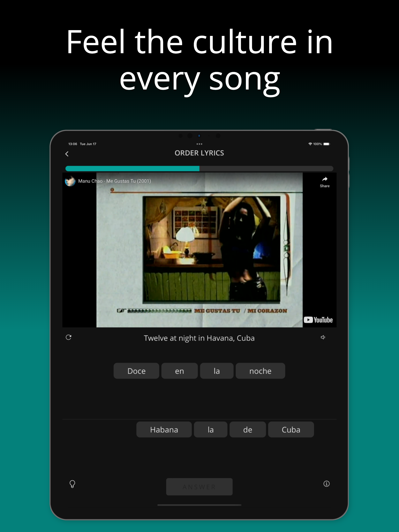Screen dimensions: 399x532
Task: Check the Wi-Fi status icon
Action: [x=310, y=144]
